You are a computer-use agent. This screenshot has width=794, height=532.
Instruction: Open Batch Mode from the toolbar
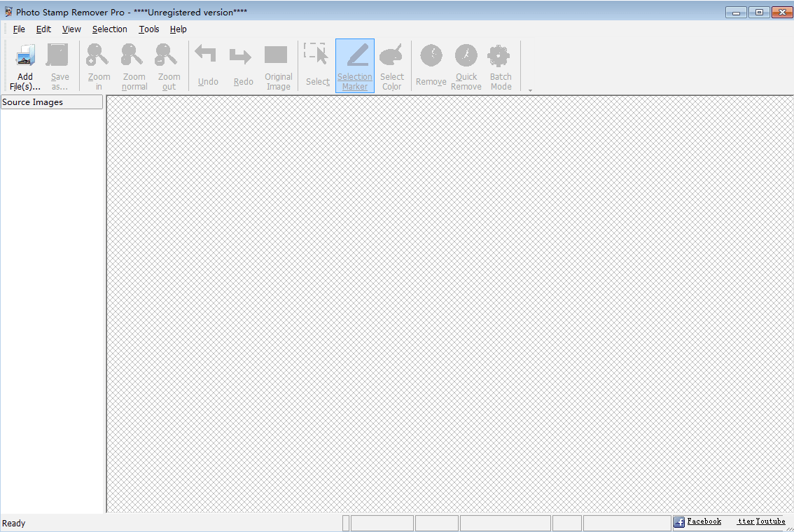(501, 66)
